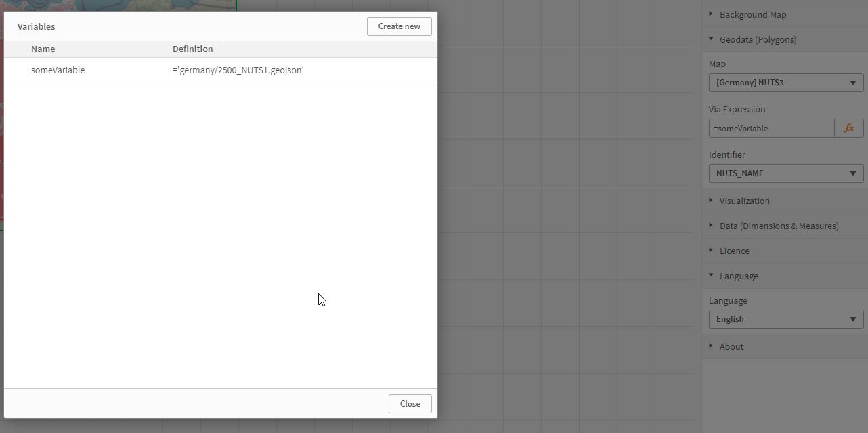Viewport: 868px width, 433px height.
Task: Collapse the Language section header
Action: [x=739, y=276]
